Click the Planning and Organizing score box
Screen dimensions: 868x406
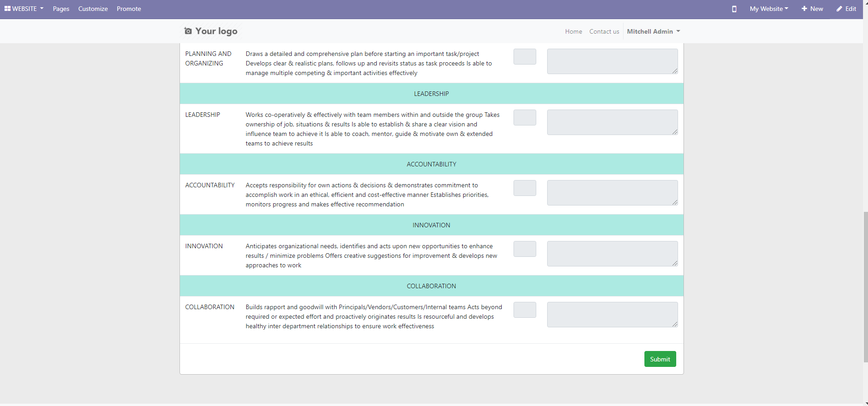click(x=524, y=57)
